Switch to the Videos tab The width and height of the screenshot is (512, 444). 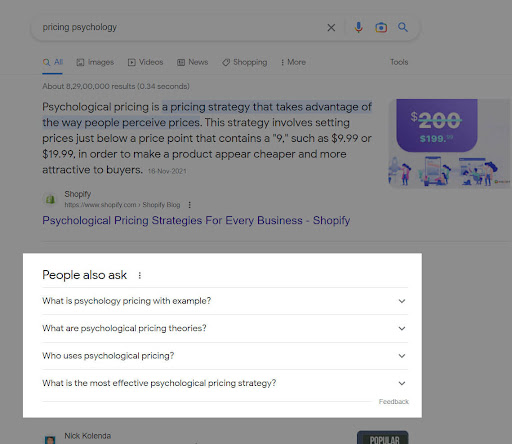(146, 62)
